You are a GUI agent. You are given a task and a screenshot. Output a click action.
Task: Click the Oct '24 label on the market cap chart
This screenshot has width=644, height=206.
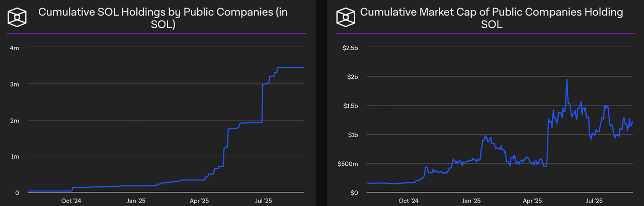tap(408, 201)
